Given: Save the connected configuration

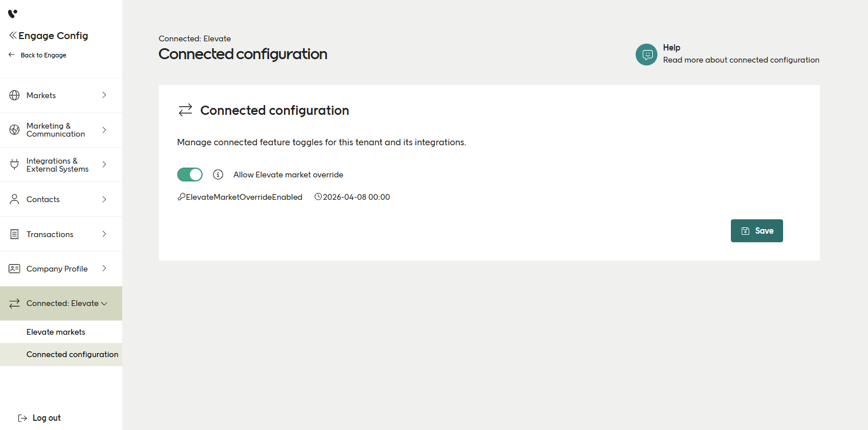Looking at the screenshot, I should [x=757, y=231].
